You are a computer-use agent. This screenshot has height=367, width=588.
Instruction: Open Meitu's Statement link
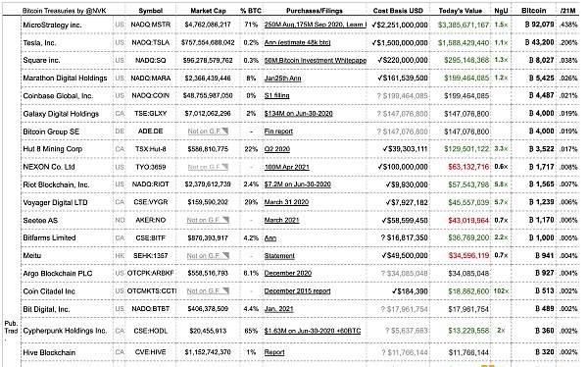[279, 255]
